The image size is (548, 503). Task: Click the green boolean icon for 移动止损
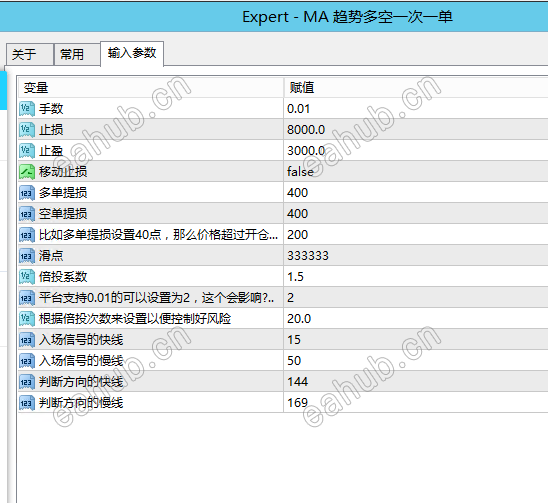pos(27,172)
